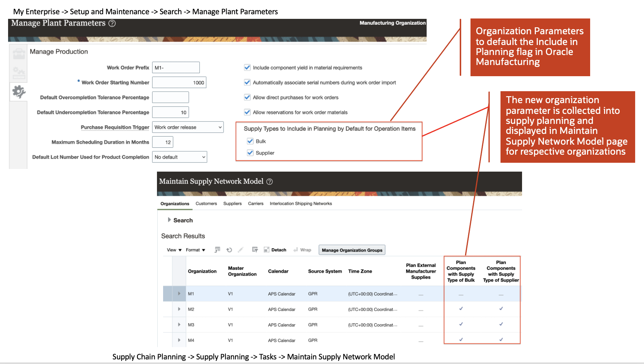Toggle Include component yield in material requirements
Image resolution: width=644 pixels, height=364 pixels.
pos(247,68)
